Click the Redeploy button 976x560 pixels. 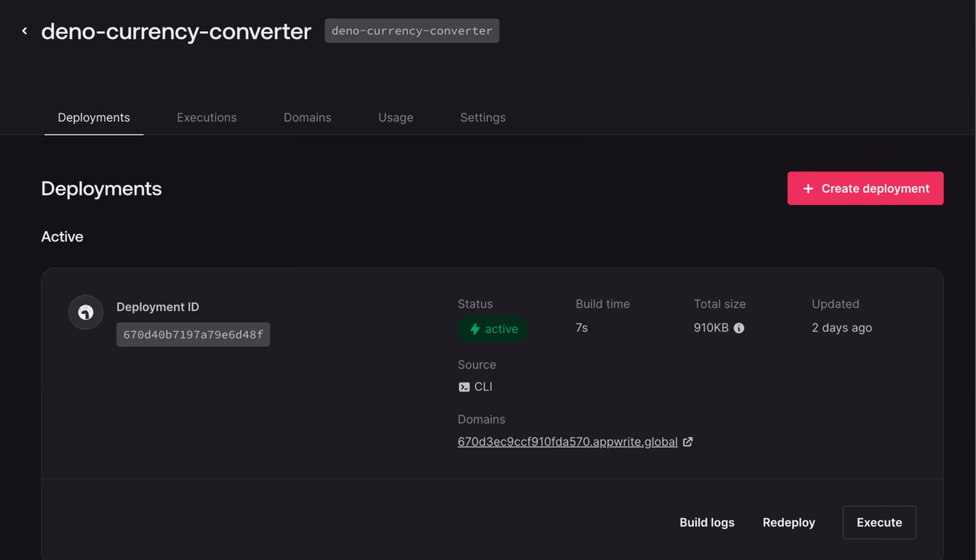coord(788,523)
